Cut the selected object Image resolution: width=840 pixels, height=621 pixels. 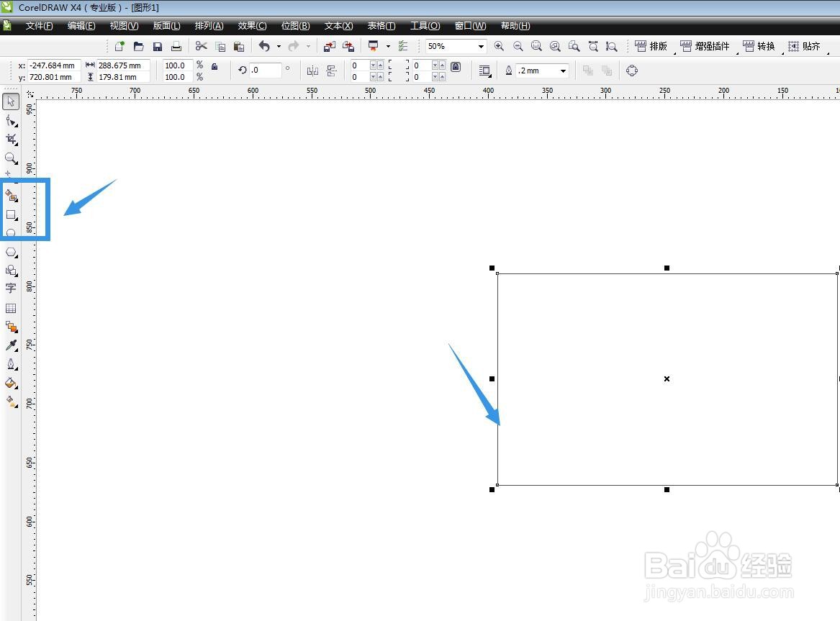point(202,46)
